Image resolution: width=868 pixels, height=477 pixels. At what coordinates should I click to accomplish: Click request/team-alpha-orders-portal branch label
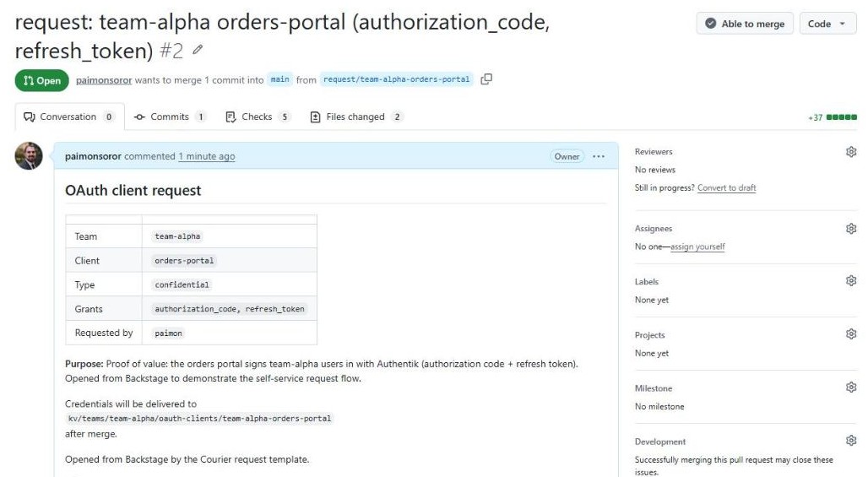coord(396,79)
